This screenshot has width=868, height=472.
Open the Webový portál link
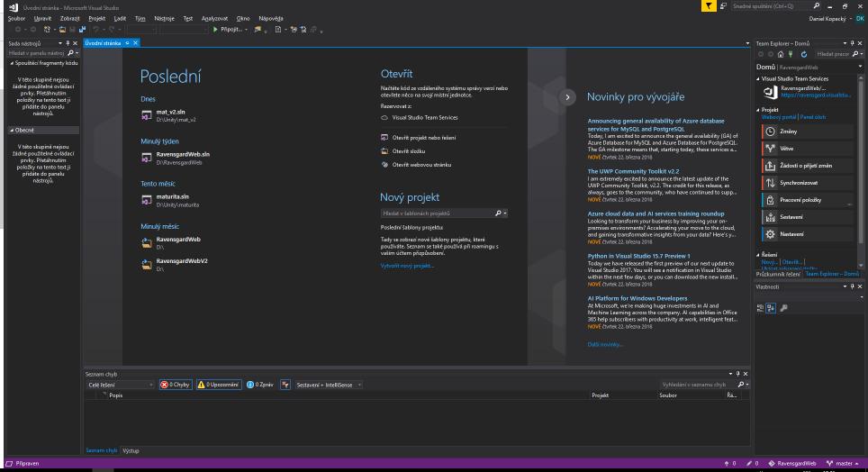(778, 117)
